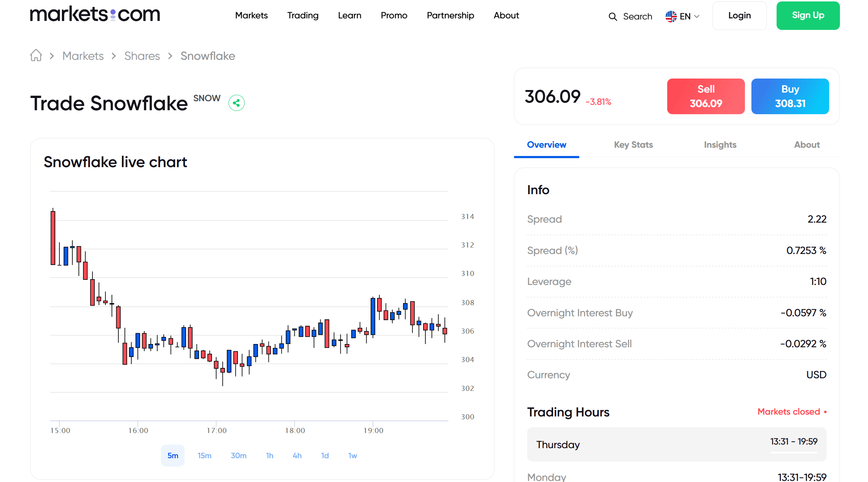This screenshot has height=482, width=868.
Task: Click the Trade Snowflake page title
Action: pyautogui.click(x=109, y=104)
